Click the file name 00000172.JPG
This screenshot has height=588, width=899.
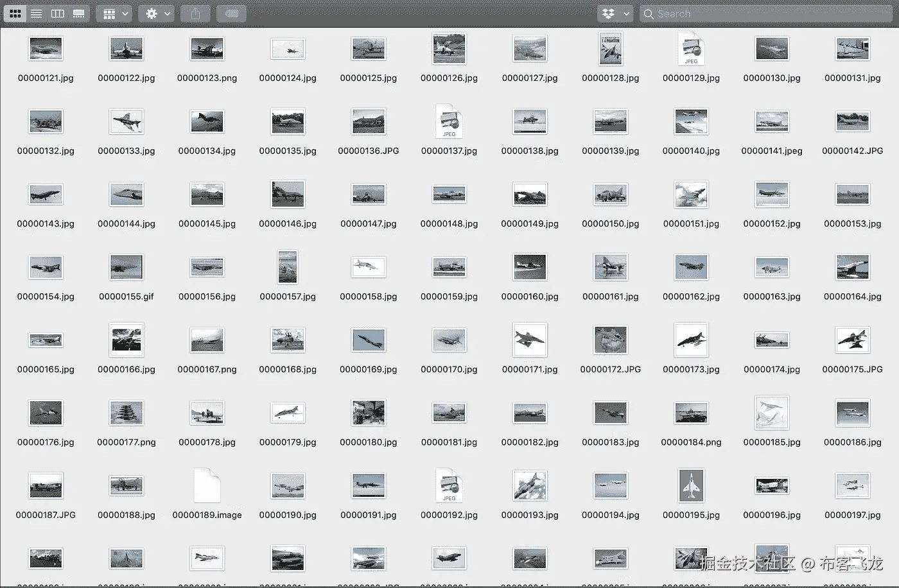click(x=611, y=370)
